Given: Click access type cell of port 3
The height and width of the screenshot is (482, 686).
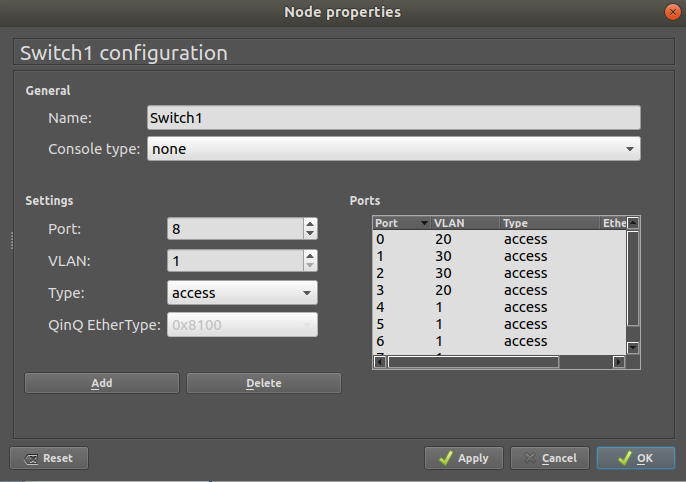Looking at the screenshot, I should tap(525, 290).
